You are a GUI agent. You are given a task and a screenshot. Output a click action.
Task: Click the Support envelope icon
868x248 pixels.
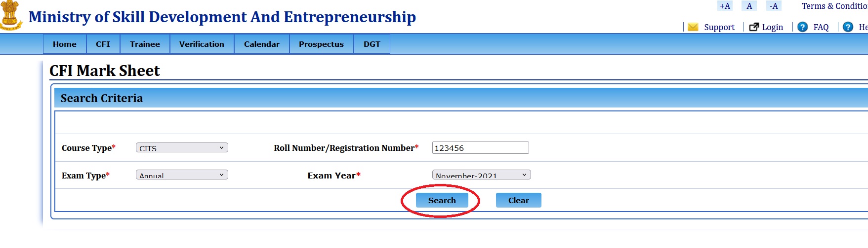693,27
